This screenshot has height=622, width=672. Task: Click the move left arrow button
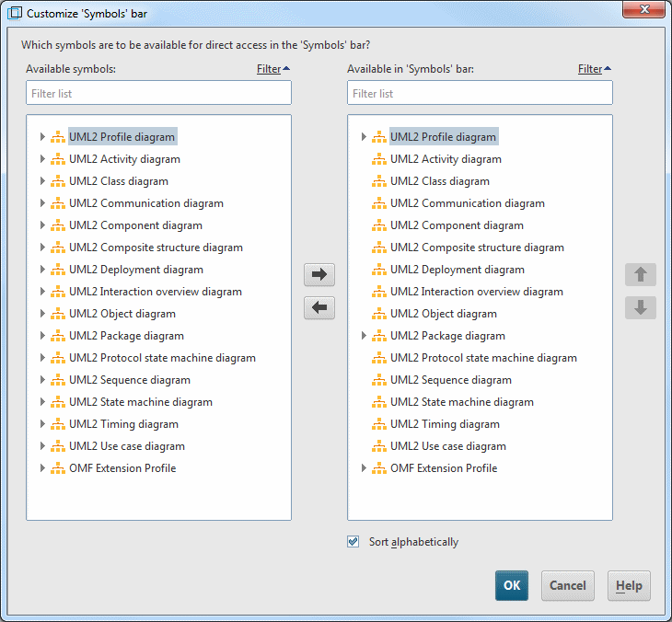pyautogui.click(x=319, y=307)
